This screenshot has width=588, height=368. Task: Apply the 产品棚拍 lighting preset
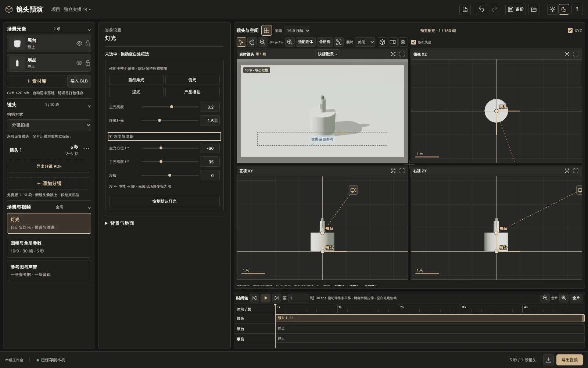(192, 92)
